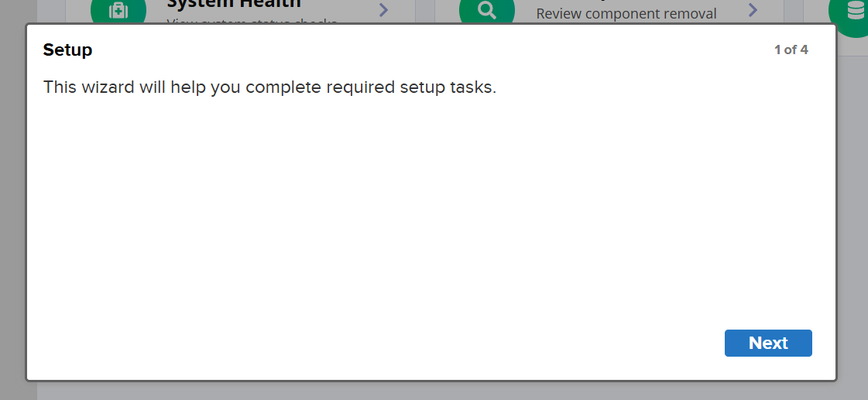Click the View system status checks subtitle

252,21
